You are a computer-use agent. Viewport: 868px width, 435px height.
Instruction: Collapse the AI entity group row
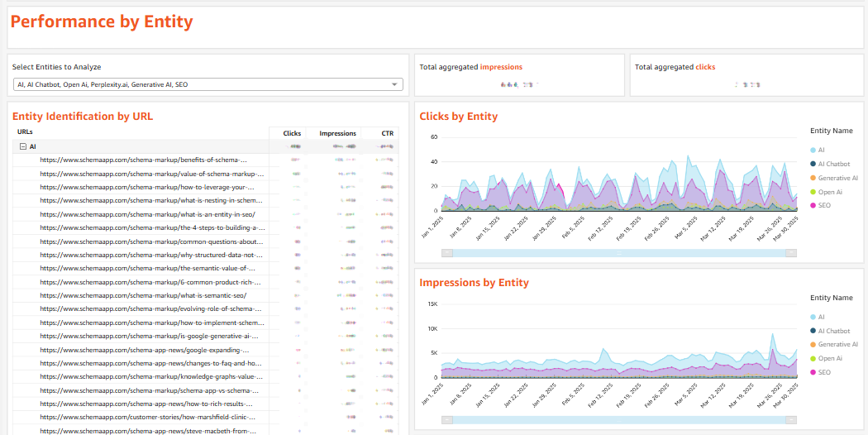click(23, 146)
